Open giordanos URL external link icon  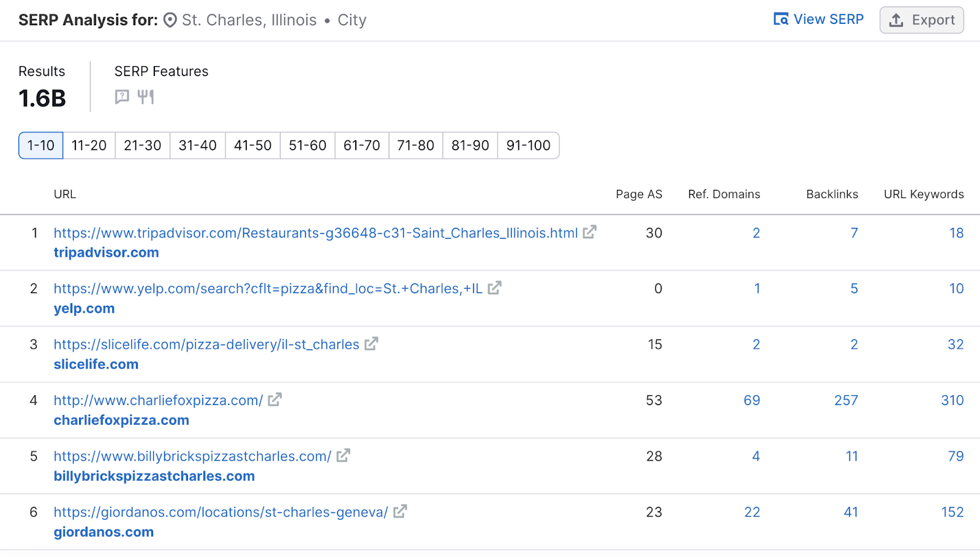(400, 511)
